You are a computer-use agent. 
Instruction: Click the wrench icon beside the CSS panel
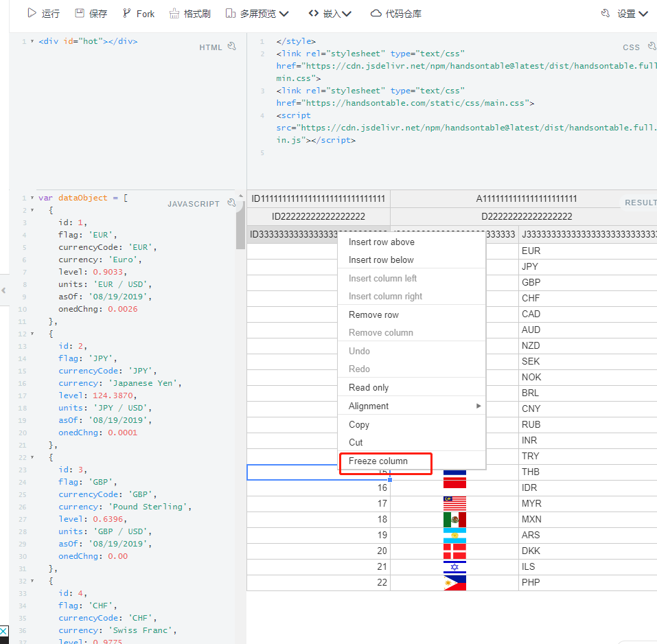[x=651, y=45]
